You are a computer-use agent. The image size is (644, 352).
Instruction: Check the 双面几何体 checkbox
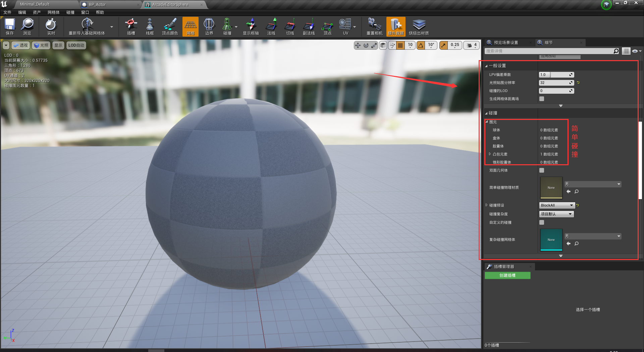(542, 170)
